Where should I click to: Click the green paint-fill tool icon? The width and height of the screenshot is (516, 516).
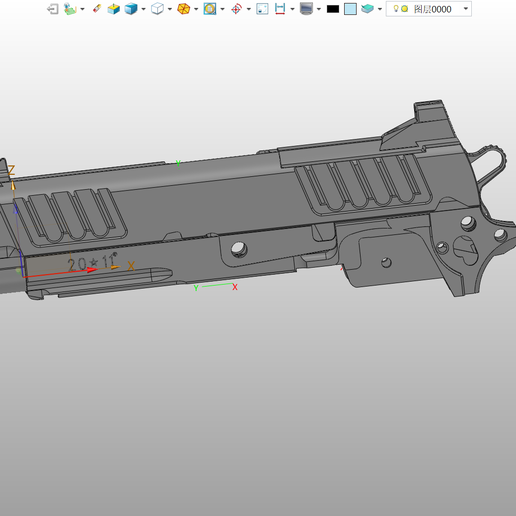coord(70,9)
